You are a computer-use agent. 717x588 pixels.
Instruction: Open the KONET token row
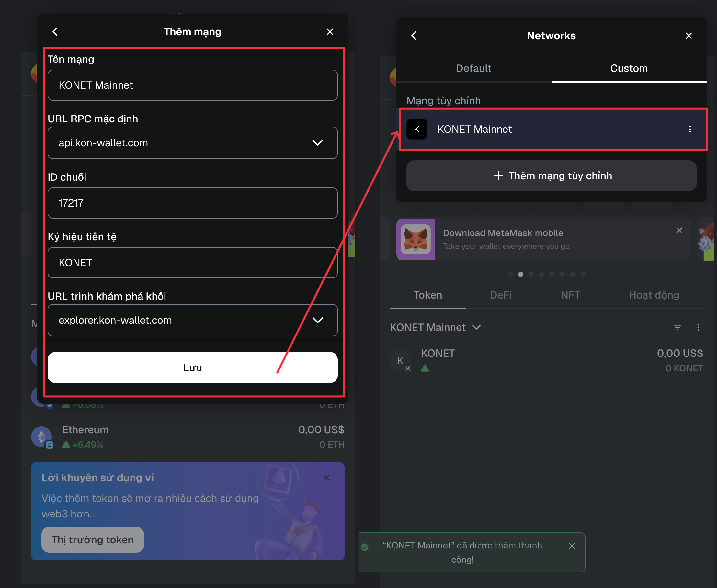tap(547, 361)
